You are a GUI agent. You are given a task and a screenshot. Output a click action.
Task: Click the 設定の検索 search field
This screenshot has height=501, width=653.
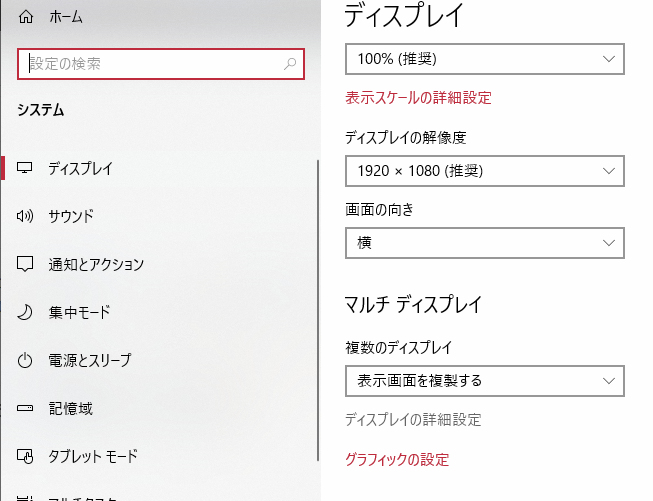pos(161,64)
